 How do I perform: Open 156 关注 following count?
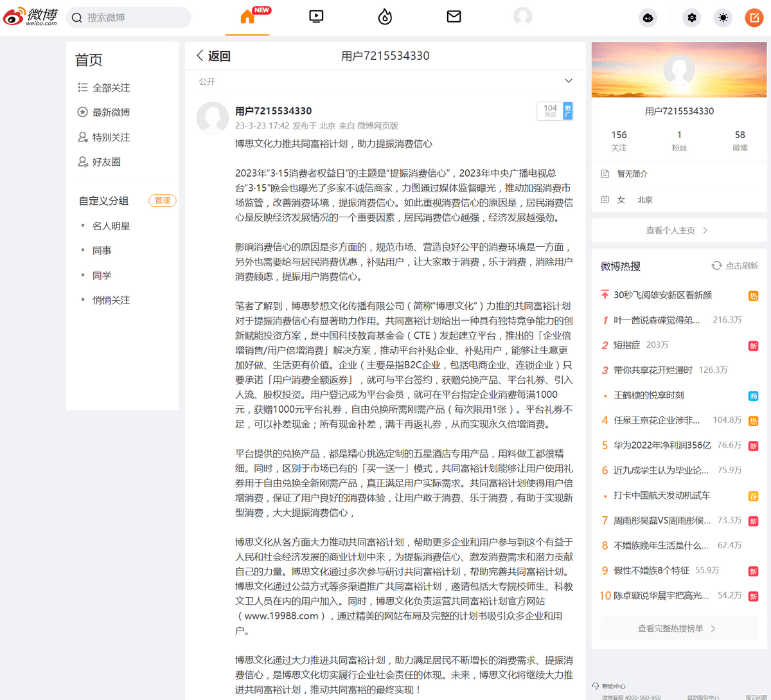coord(619,141)
